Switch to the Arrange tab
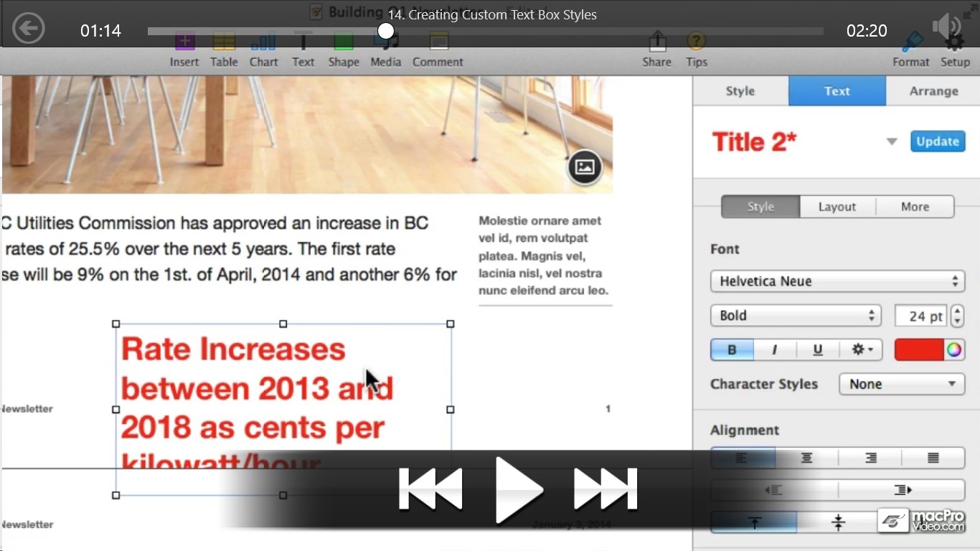Viewport: 980px width, 551px height. (933, 91)
